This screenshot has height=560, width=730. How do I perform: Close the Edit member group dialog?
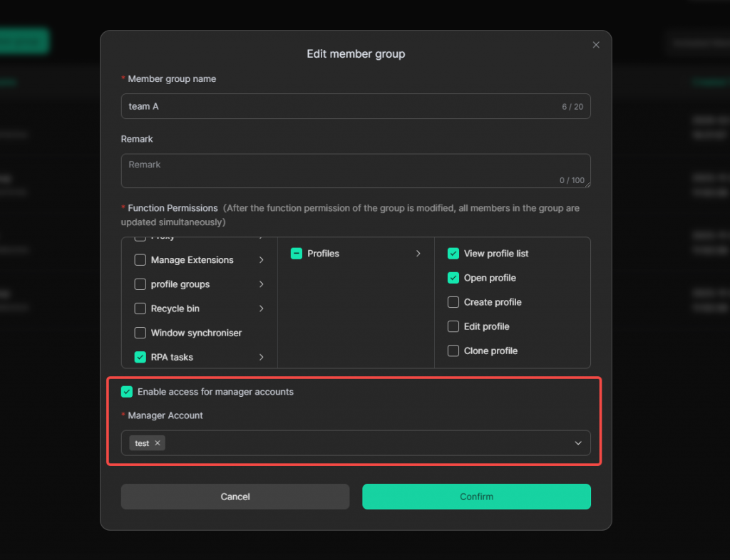click(596, 45)
